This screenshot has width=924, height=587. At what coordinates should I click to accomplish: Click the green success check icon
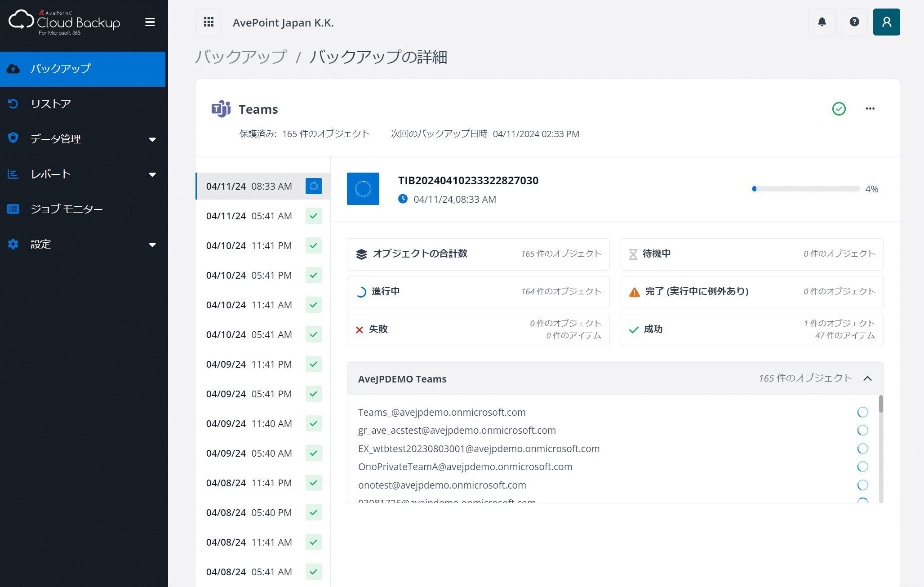click(x=634, y=330)
